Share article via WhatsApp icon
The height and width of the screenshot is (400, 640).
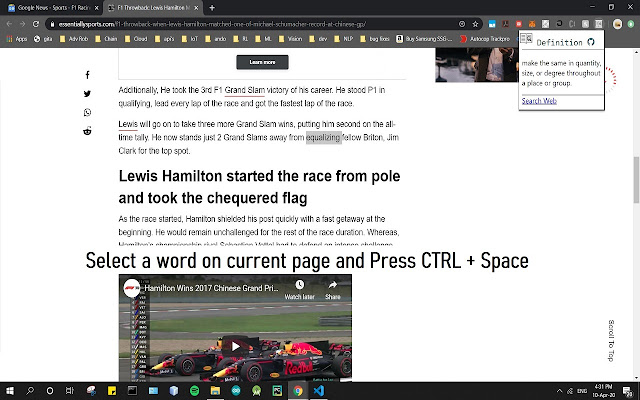(87, 112)
